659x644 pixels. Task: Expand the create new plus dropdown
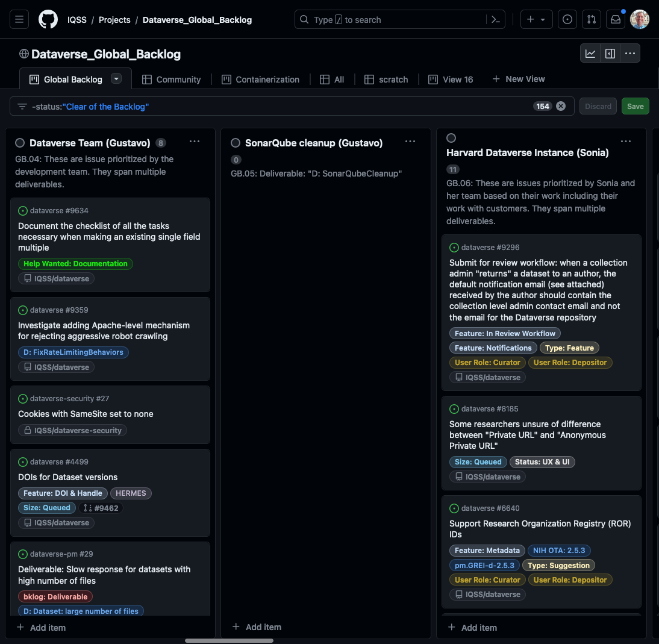[536, 20]
